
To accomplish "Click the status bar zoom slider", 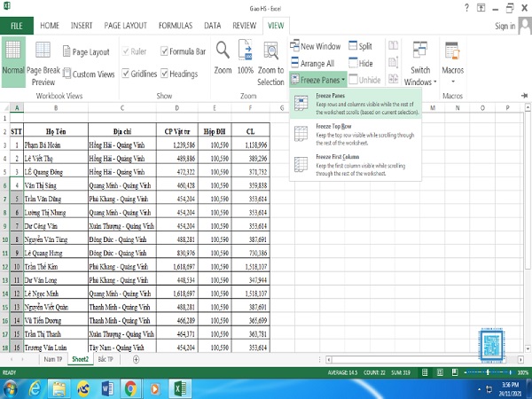I will (488, 372).
